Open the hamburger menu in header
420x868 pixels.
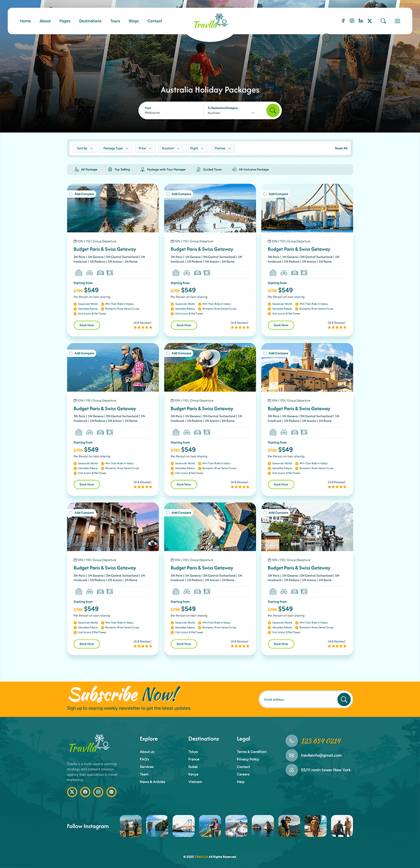coord(397,21)
